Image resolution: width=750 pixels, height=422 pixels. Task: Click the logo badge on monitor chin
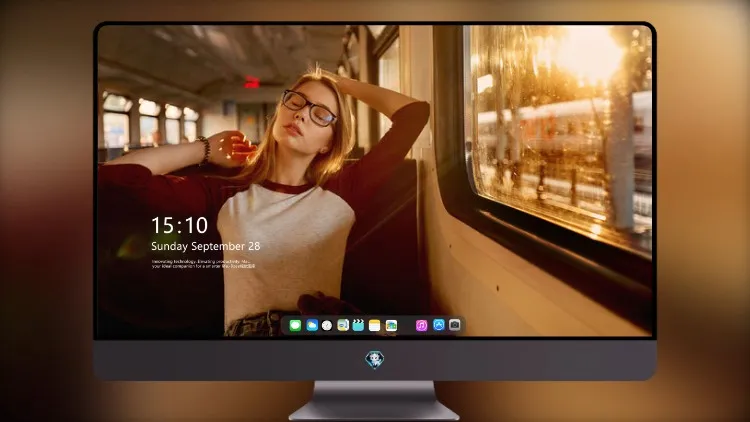(x=375, y=360)
